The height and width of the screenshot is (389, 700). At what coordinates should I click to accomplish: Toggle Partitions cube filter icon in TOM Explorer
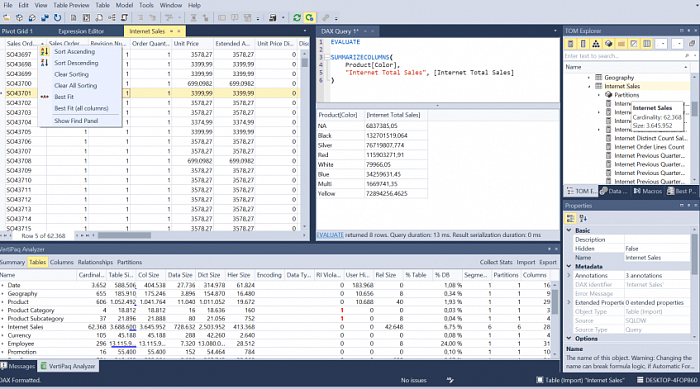click(608, 44)
